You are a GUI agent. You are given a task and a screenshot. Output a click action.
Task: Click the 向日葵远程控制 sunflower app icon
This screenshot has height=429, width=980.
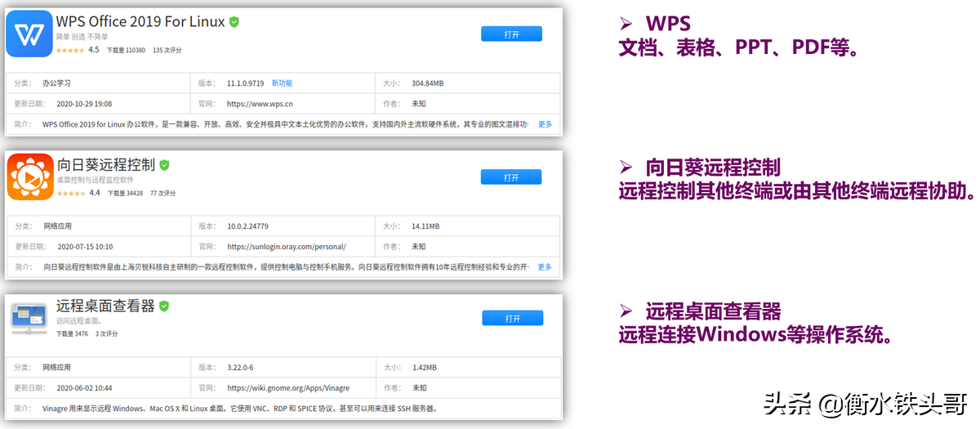pos(31,177)
